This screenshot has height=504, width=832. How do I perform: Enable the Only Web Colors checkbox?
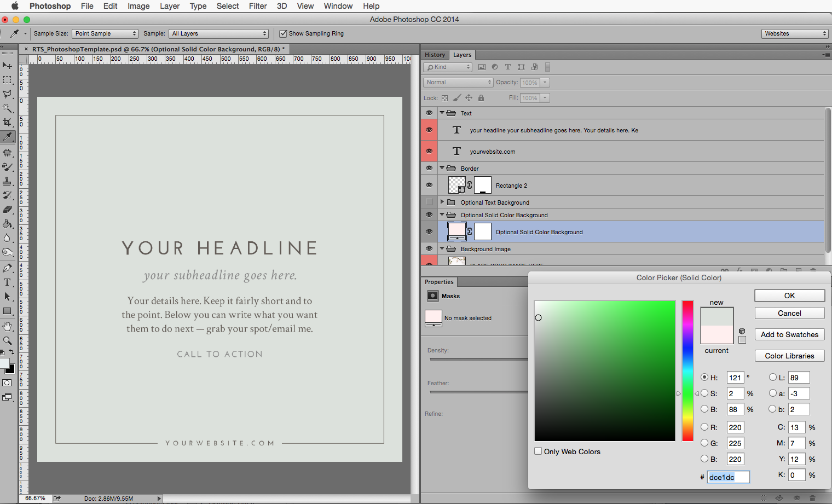click(x=539, y=451)
